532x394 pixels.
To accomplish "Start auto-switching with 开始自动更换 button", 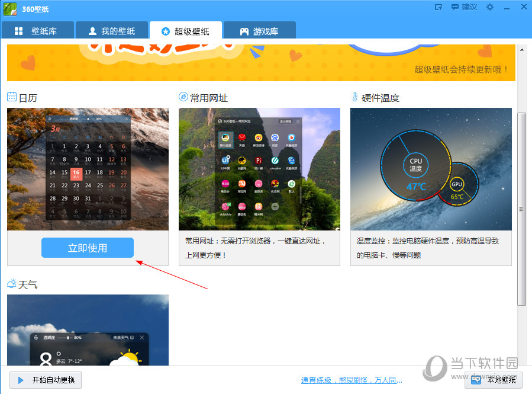I will [46, 380].
